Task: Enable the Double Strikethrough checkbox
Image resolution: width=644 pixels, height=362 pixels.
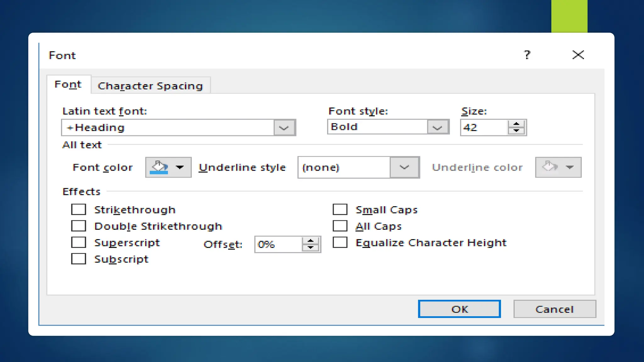Action: click(x=79, y=226)
